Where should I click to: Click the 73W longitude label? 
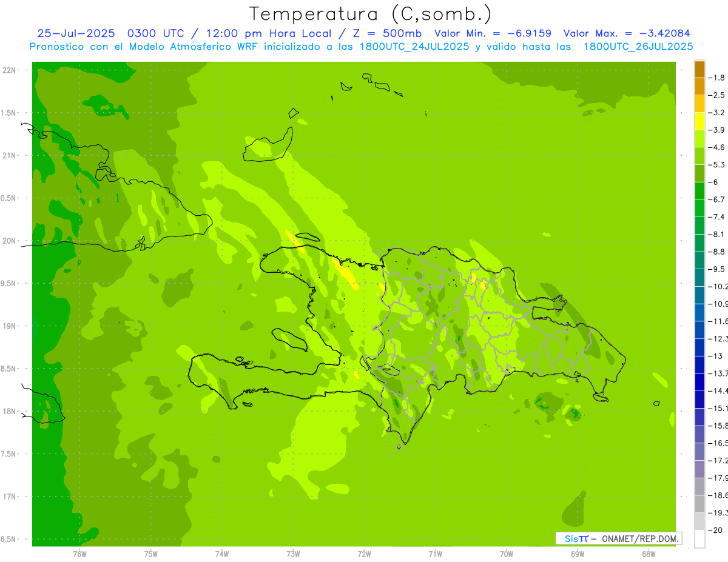tap(293, 554)
